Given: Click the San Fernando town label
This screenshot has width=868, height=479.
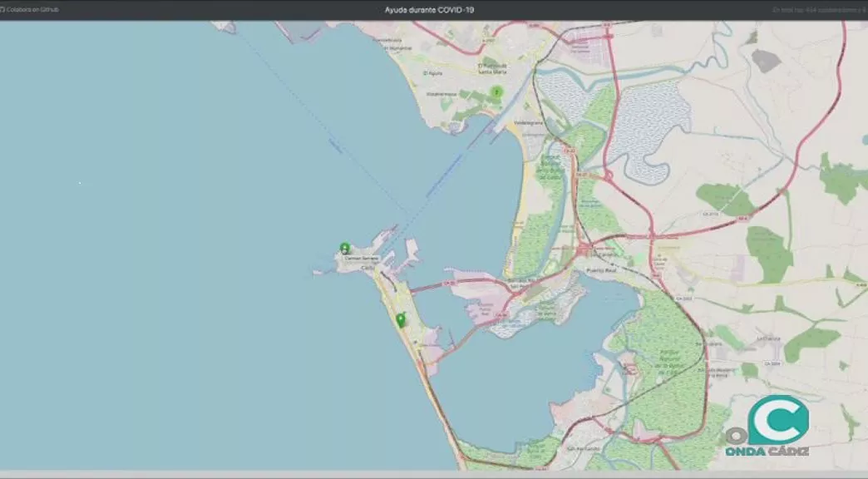Looking at the screenshot, I should coord(581,450).
